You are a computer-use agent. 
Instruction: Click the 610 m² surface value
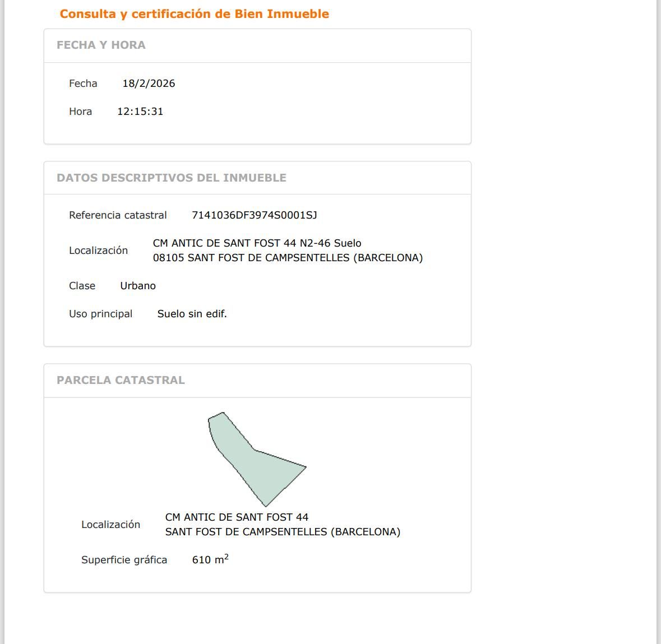click(210, 559)
